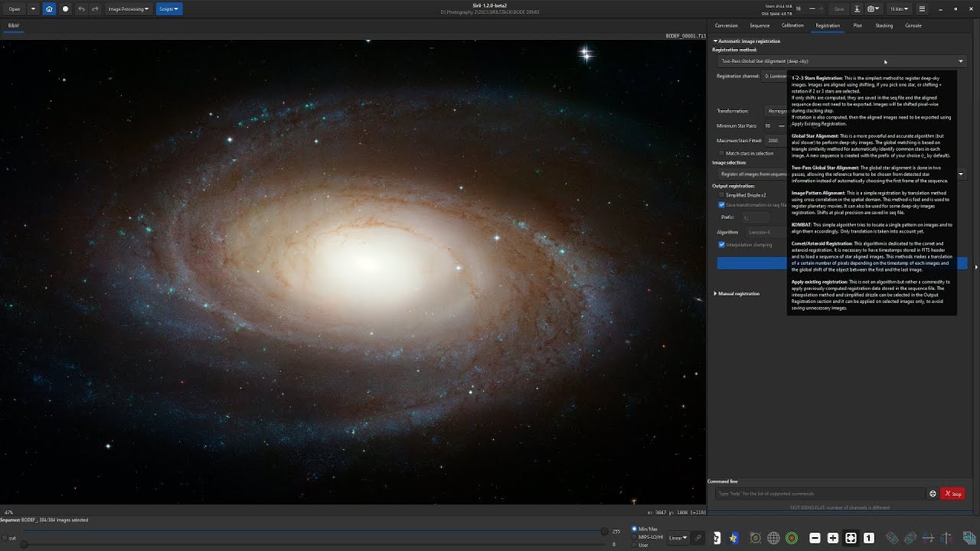Open the Image Processing dropdown menu

[129, 9]
